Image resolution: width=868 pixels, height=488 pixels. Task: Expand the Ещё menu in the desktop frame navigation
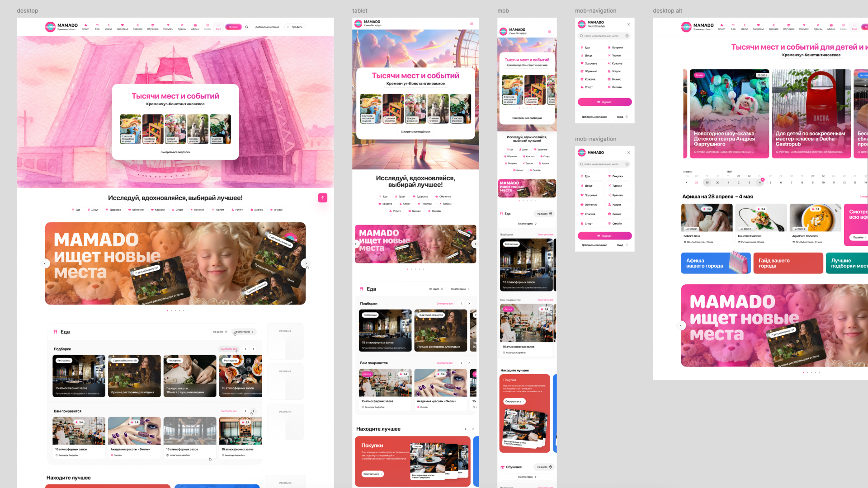pos(218,27)
